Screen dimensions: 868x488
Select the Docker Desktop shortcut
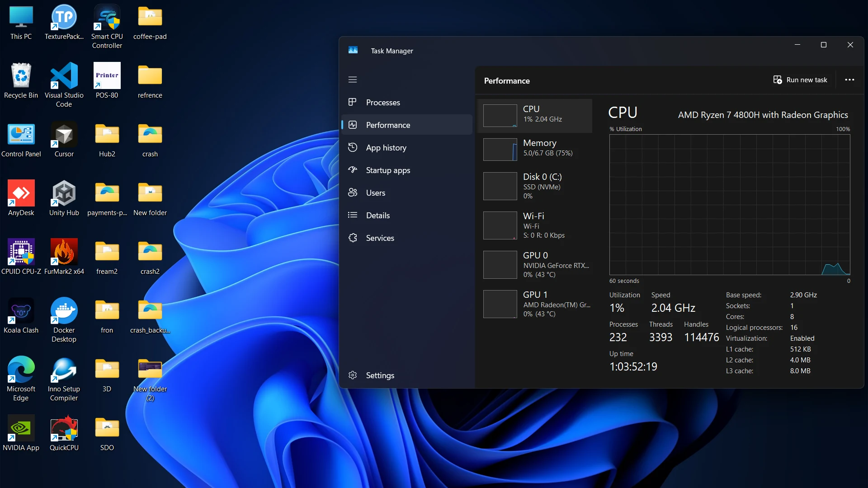click(x=64, y=321)
